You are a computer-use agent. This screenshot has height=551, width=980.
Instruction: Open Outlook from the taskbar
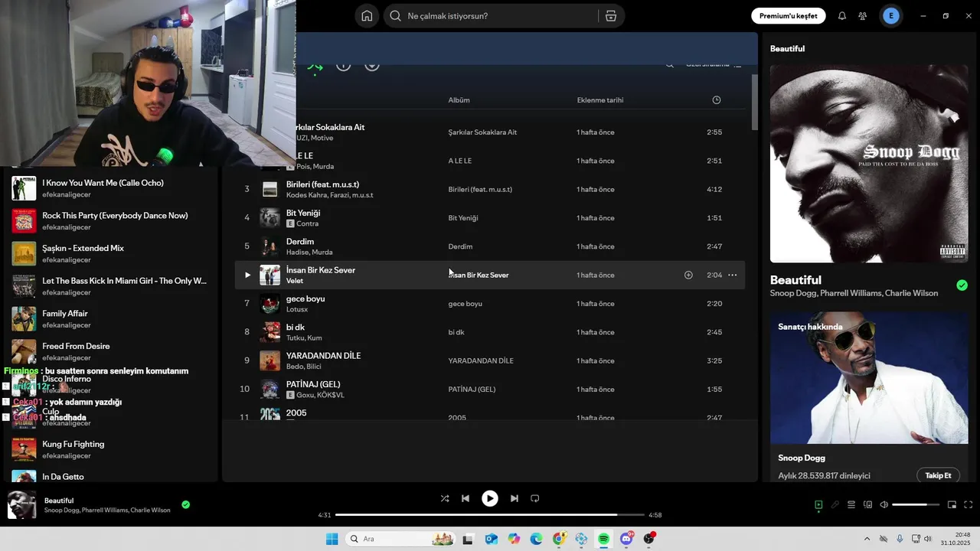[x=491, y=539]
